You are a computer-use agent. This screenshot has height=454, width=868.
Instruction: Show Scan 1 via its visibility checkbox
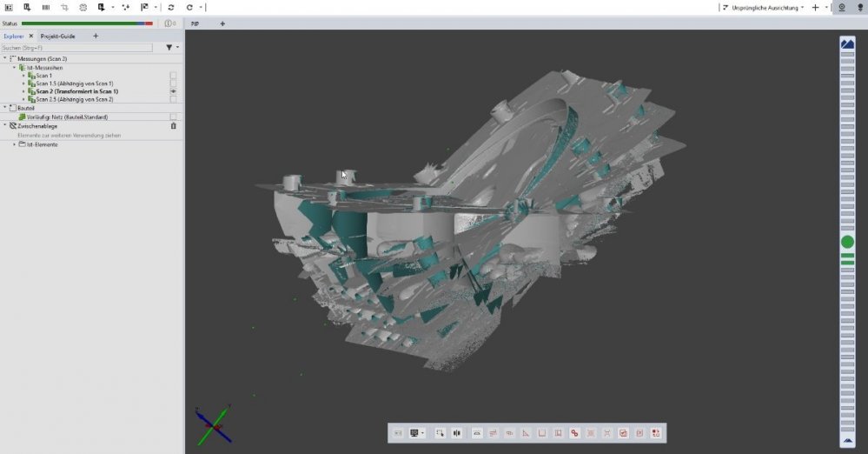[x=174, y=76]
